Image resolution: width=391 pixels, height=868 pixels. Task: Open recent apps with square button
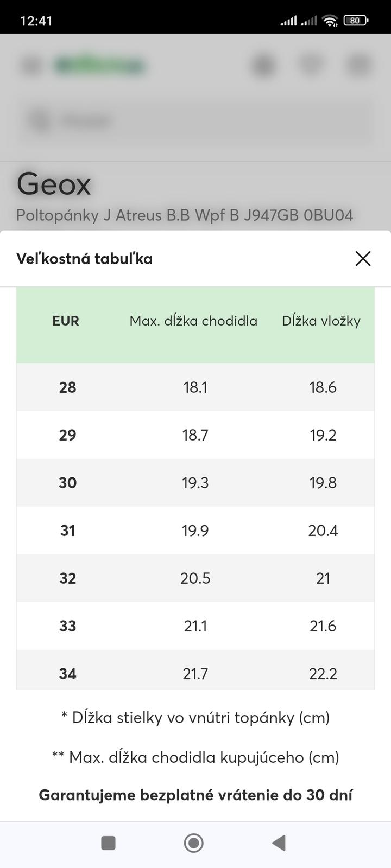tap(109, 843)
